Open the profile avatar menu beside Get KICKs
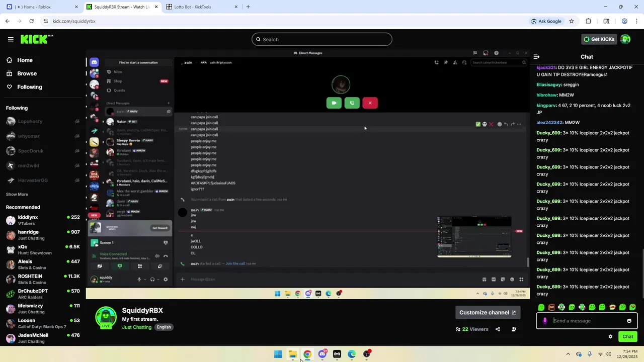Screen dimensions: 644x362 point(625,39)
